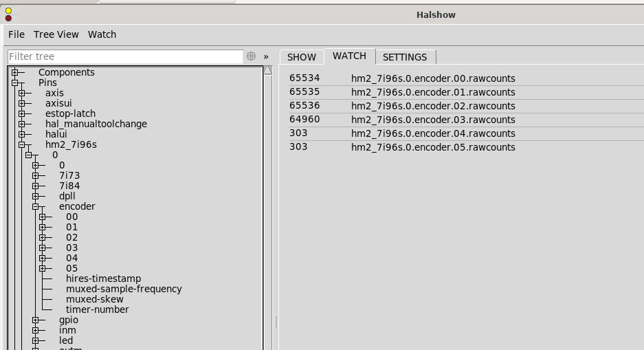This screenshot has width=644, height=350.
Task: Expand the axis node
Action: pyautogui.click(x=22, y=93)
